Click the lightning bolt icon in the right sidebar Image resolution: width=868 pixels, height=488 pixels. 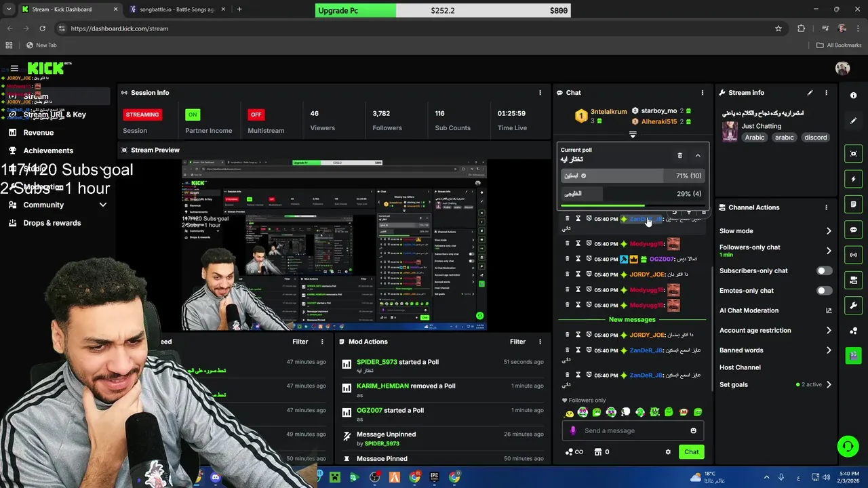point(853,179)
